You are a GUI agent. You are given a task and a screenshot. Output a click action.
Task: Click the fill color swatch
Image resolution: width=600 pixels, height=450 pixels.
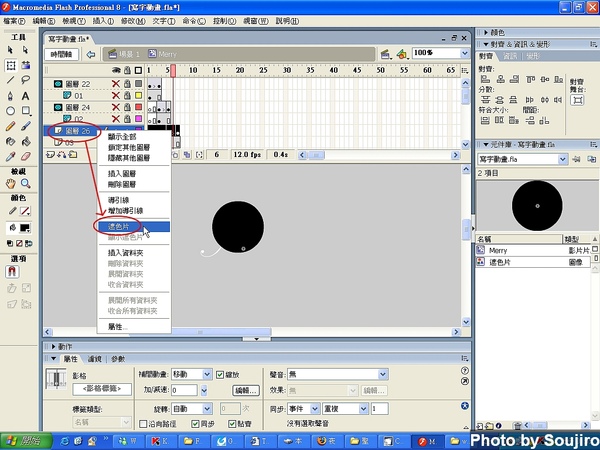(x=25, y=228)
